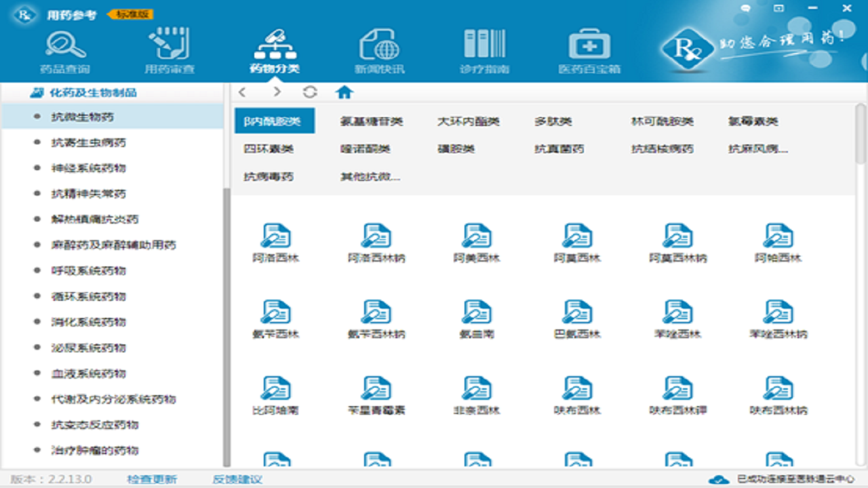868x488 pixels.
Task: Open the 诊疗指南 guidelines icon
Action: (484, 49)
